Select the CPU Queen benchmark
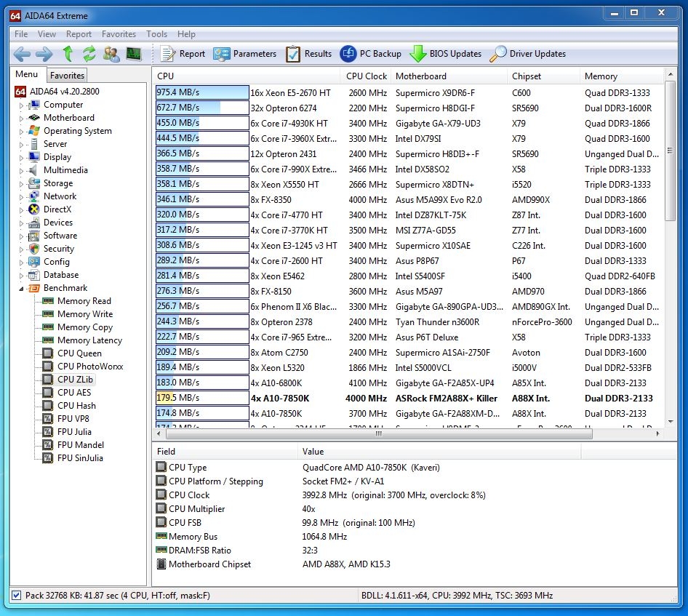 79,353
